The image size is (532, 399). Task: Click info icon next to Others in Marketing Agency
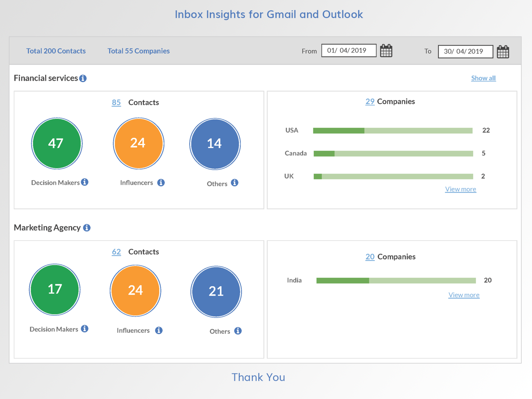(237, 331)
